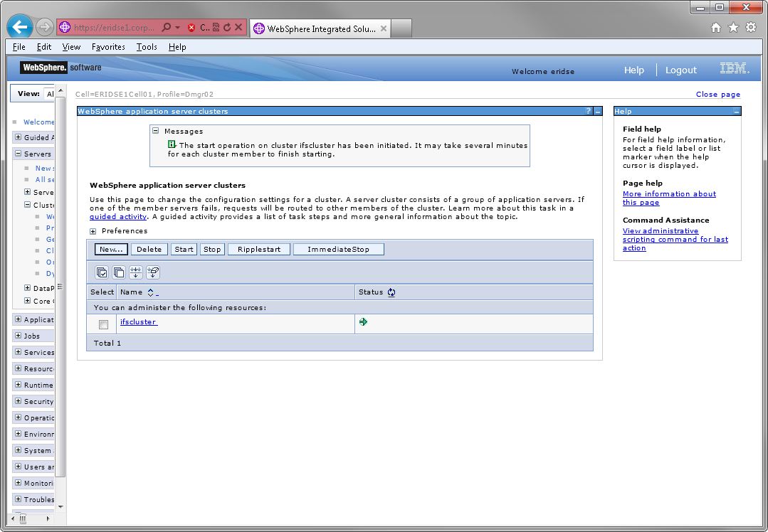Click the navigation horizontal scrollbar right arrow
This screenshot has height=532, width=768.
(48, 518)
